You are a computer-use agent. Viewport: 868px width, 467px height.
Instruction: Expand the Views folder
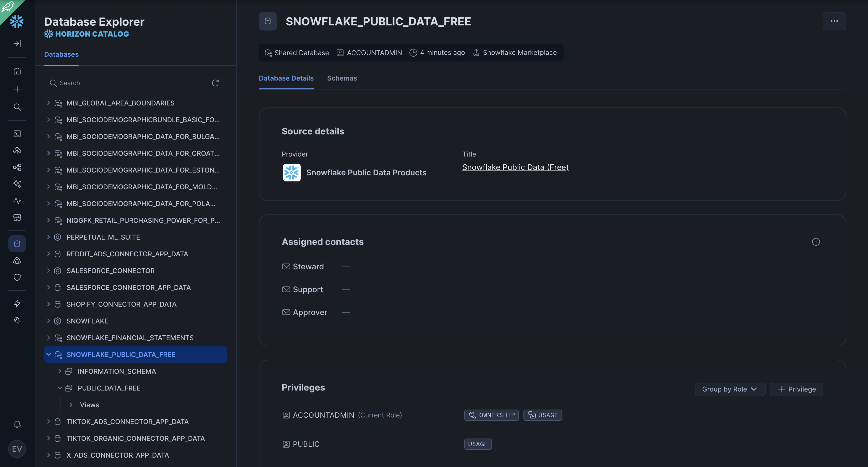point(71,405)
